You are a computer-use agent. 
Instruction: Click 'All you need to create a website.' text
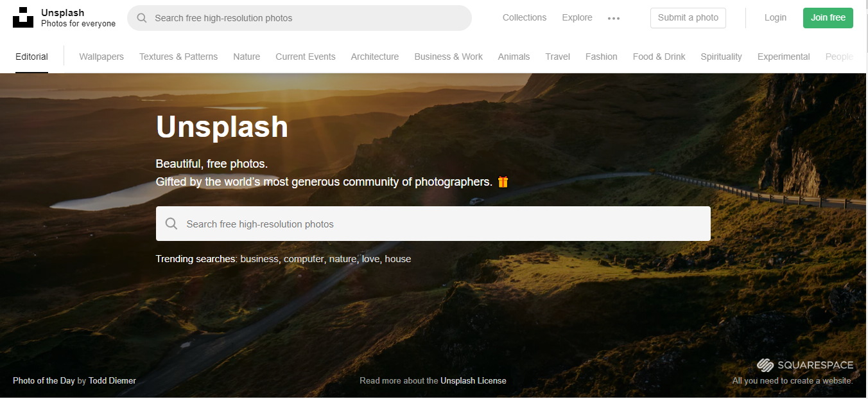click(x=793, y=380)
